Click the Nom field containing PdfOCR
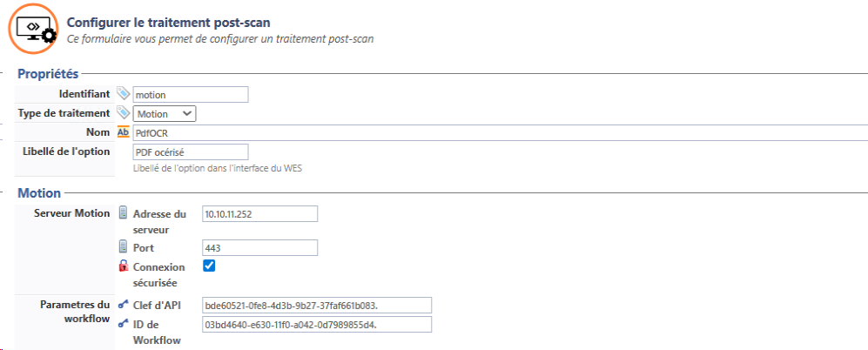The image size is (868, 350). pyautogui.click(x=496, y=132)
